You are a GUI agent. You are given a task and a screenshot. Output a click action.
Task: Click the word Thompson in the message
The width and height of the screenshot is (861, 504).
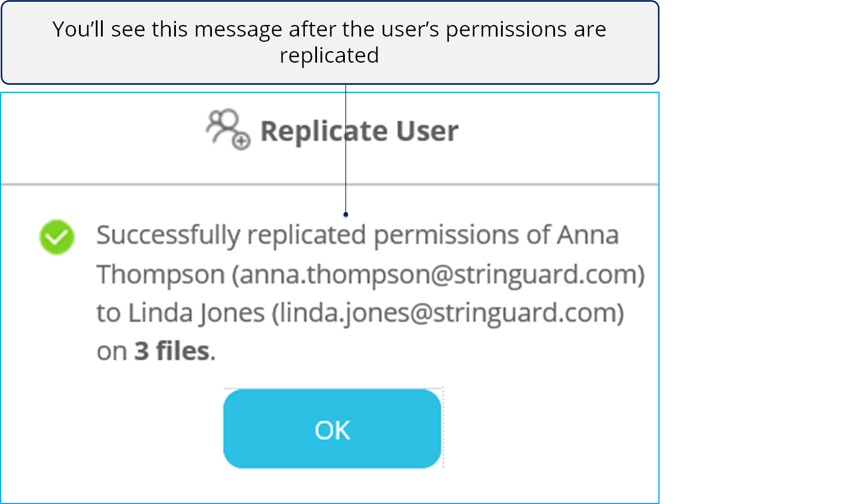point(161,275)
